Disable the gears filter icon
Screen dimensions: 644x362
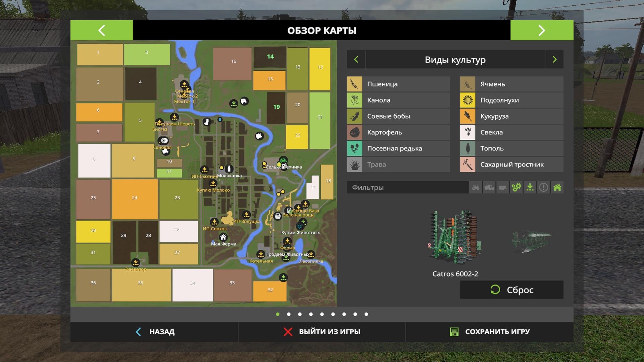(x=516, y=187)
